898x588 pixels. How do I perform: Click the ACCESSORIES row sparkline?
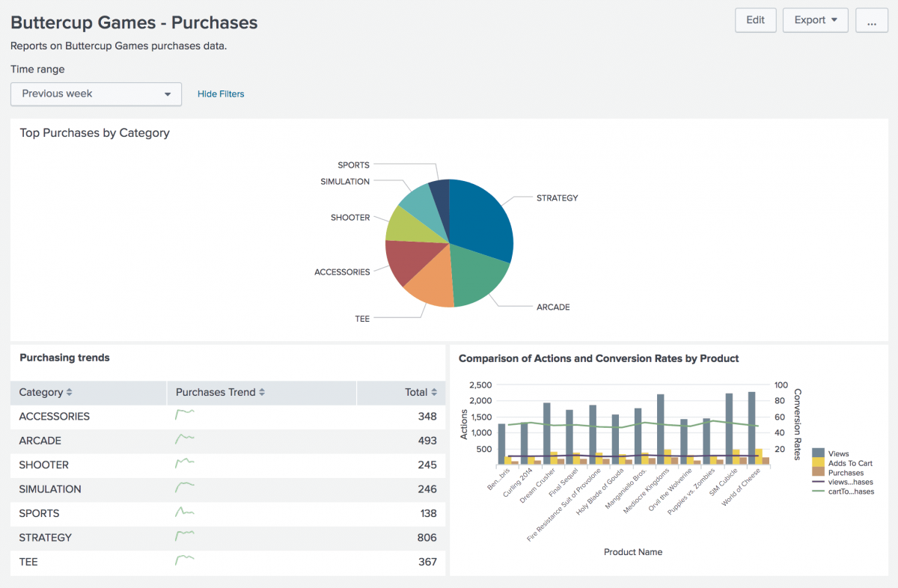click(185, 415)
